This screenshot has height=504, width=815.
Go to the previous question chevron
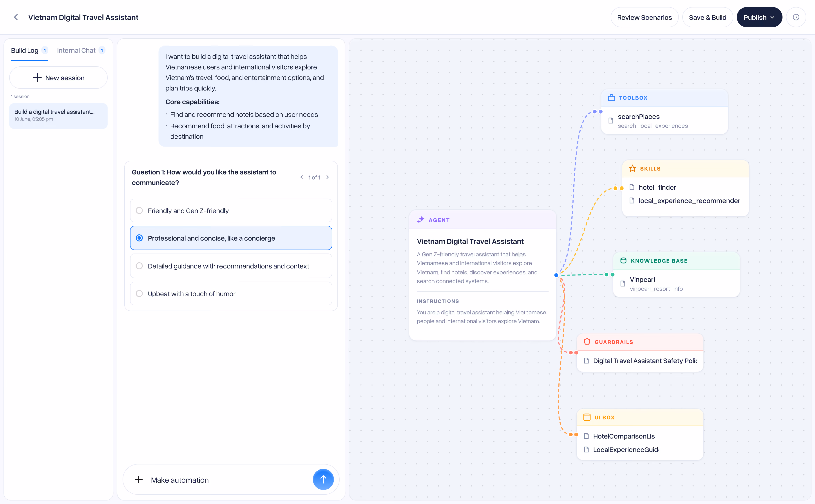pyautogui.click(x=301, y=177)
